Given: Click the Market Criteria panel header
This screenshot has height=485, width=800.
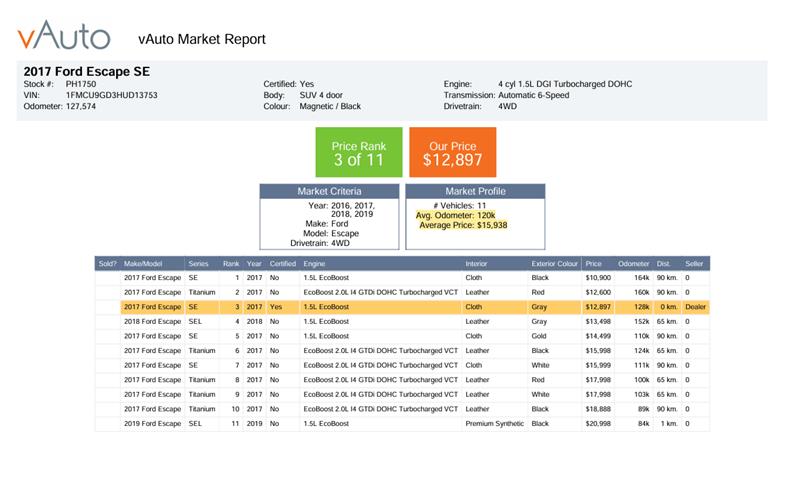Looking at the screenshot, I should tap(329, 191).
